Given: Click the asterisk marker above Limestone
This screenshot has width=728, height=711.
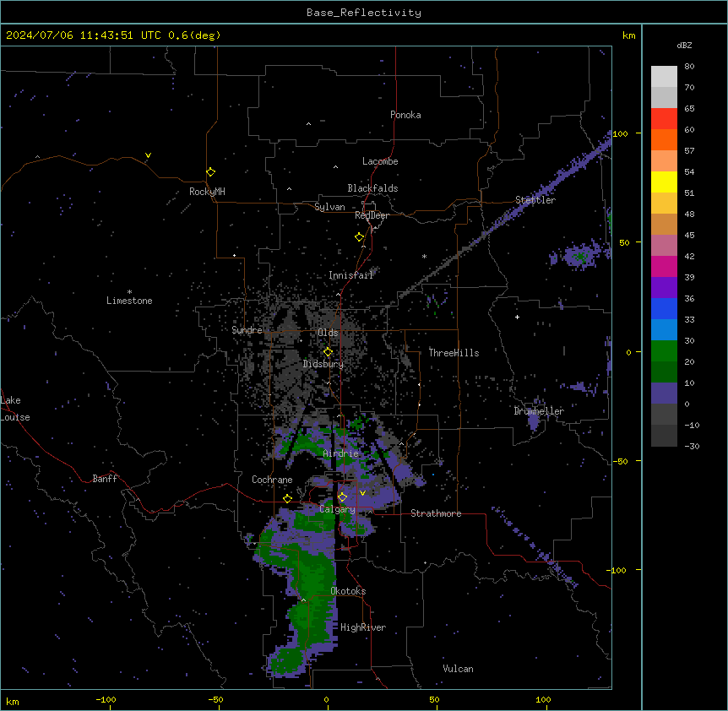Looking at the screenshot, I should [x=129, y=292].
